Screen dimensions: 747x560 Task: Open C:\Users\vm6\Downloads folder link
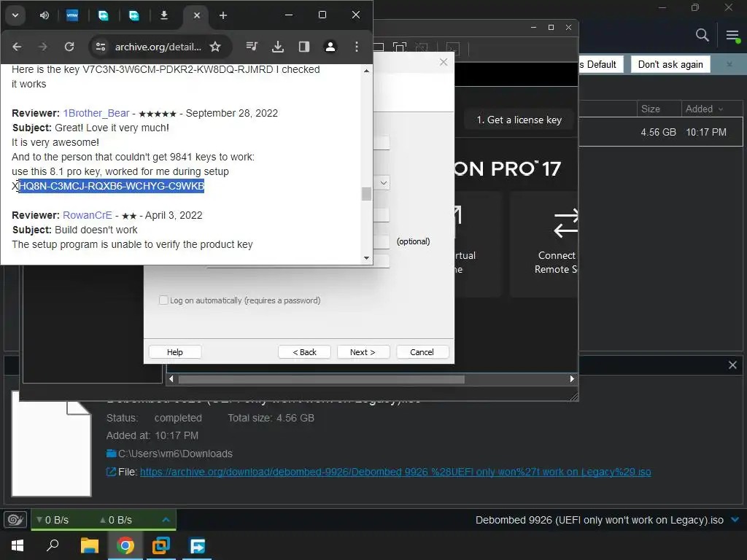(175, 454)
